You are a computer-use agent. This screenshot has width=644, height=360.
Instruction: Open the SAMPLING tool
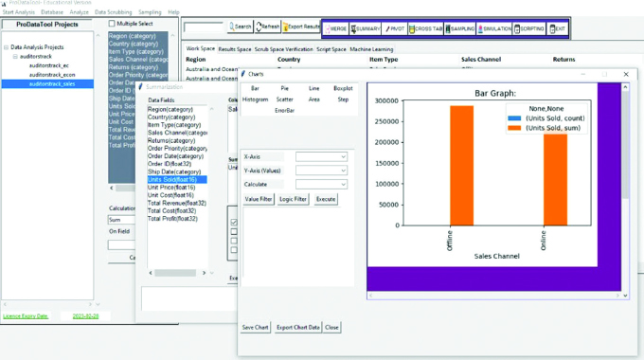[x=460, y=28]
